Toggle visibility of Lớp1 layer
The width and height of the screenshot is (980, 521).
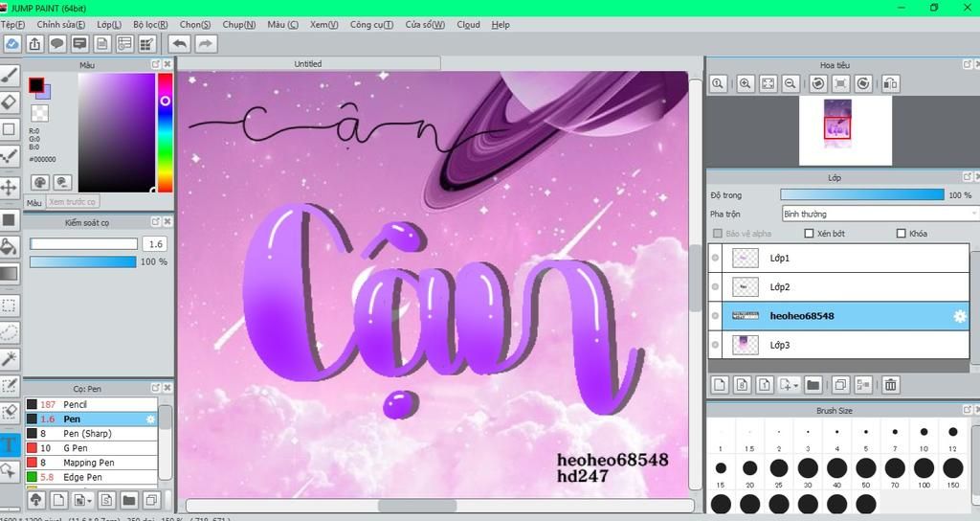pyautogui.click(x=716, y=258)
